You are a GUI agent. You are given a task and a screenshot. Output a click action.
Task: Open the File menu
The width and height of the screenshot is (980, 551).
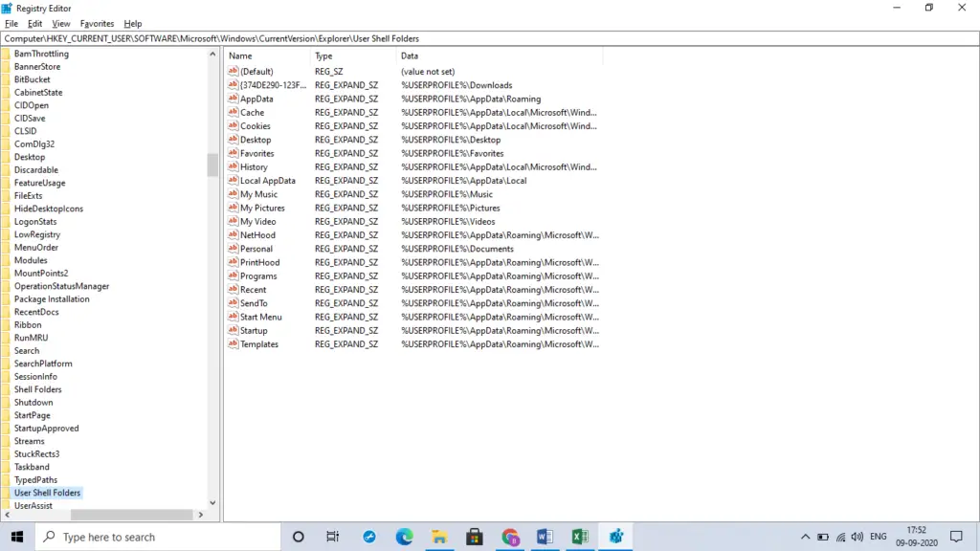tap(11, 24)
